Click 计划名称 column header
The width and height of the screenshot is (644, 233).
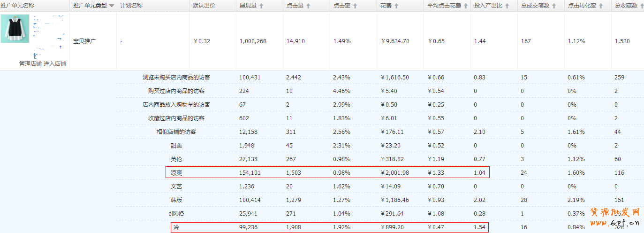[131, 6]
